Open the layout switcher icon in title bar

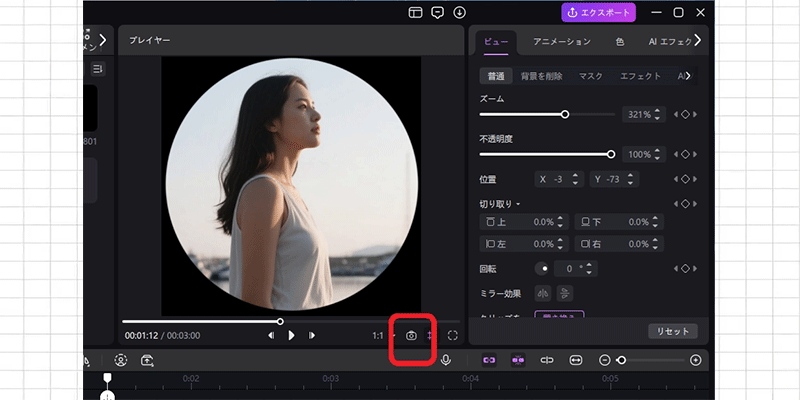point(415,13)
